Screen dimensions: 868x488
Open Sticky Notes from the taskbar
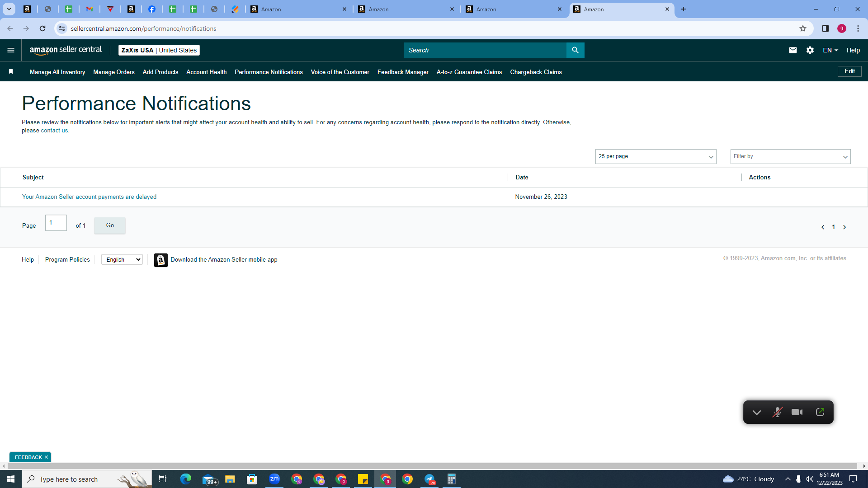[x=363, y=479]
